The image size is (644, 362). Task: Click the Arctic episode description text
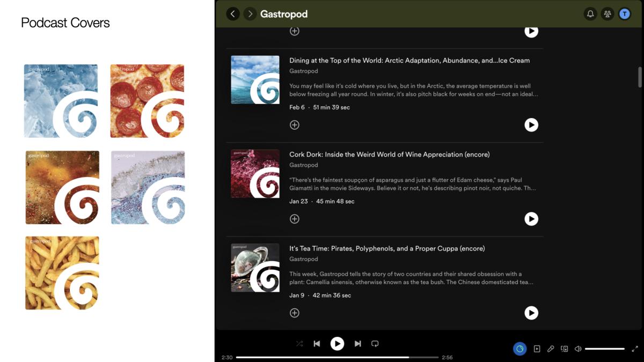pos(414,90)
